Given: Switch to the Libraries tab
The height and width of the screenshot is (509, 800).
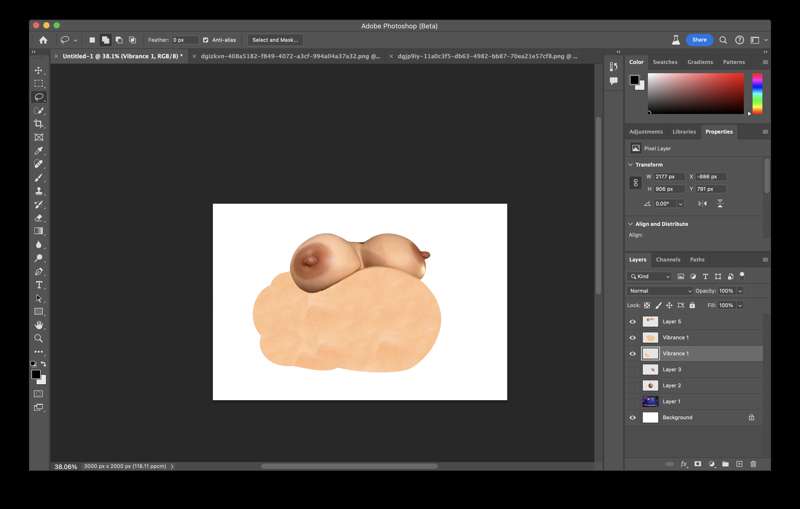Looking at the screenshot, I should click(684, 132).
